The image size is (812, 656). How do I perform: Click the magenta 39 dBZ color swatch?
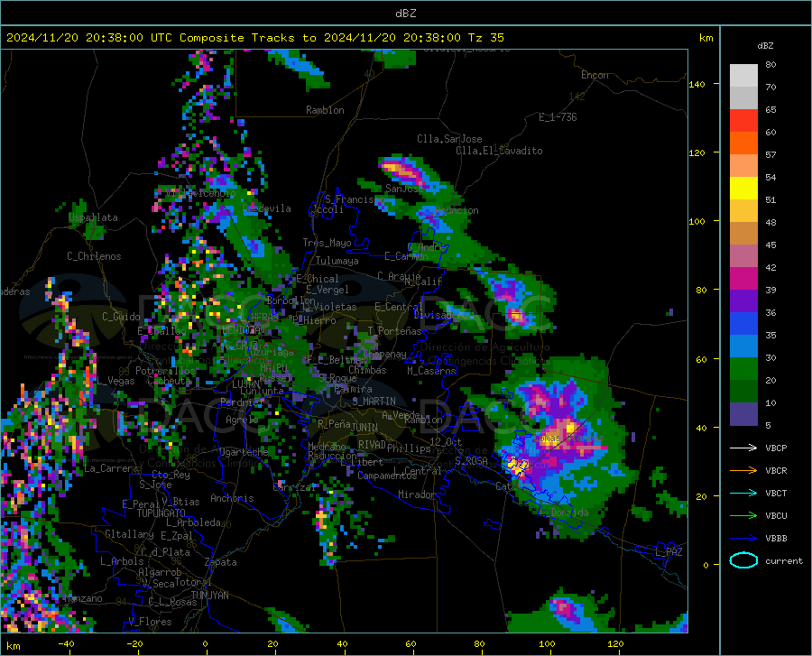743,279
